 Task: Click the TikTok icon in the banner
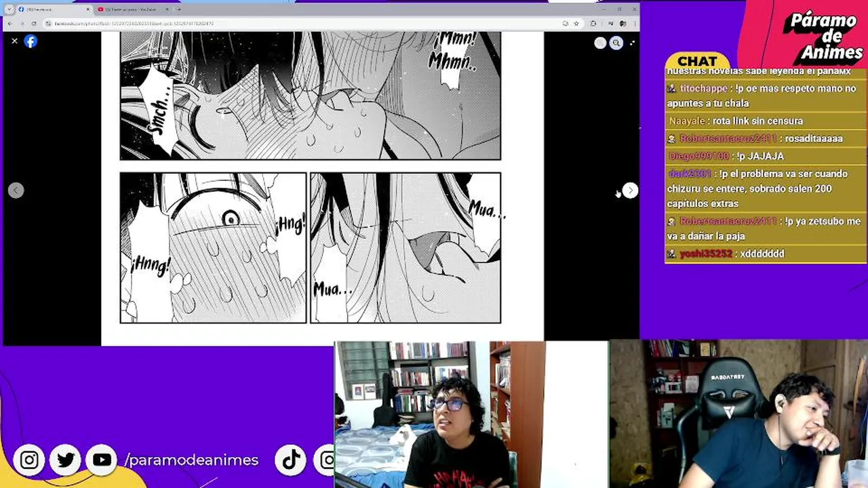coord(292,460)
